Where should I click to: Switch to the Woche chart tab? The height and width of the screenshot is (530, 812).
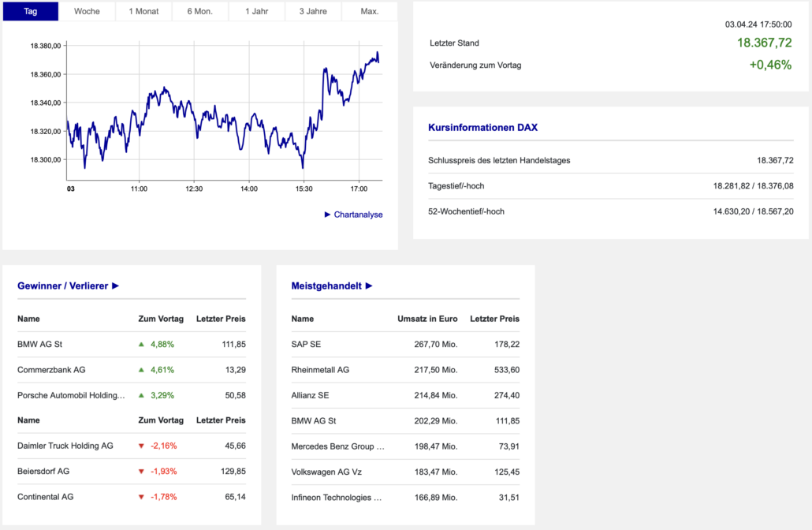[x=87, y=11]
